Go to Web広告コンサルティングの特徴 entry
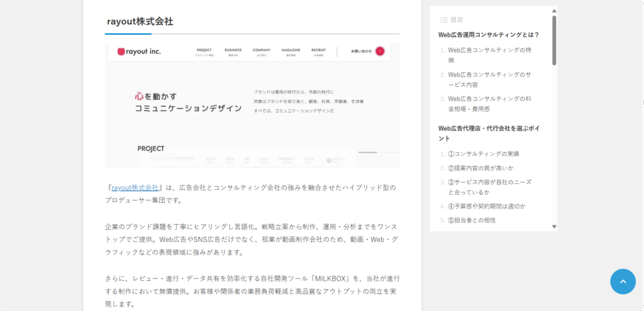This screenshot has width=644, height=311. (490, 55)
